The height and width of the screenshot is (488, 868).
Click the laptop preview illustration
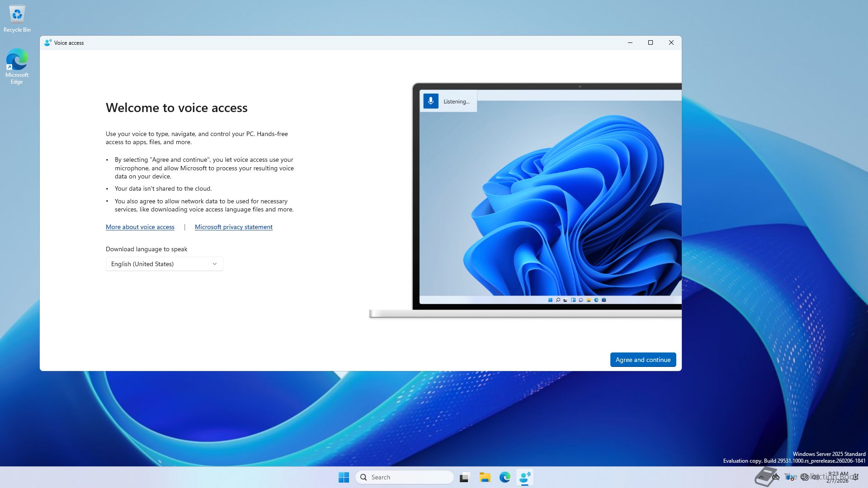pos(547,199)
